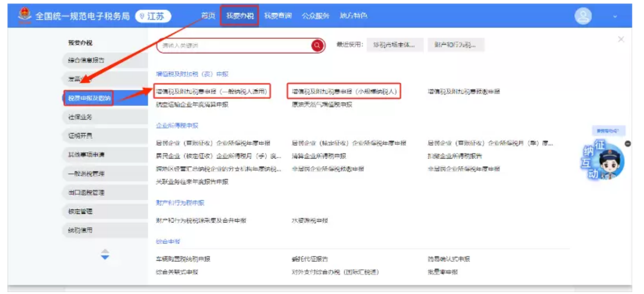
Task: Click the recently used 财产和行为税 chip
Action: point(455,45)
